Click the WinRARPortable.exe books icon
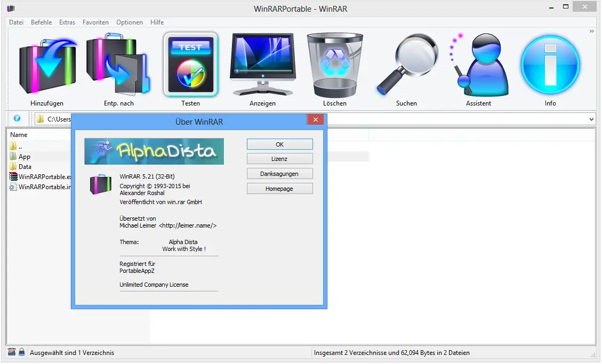Screen dimensions: 602x364 [13, 177]
